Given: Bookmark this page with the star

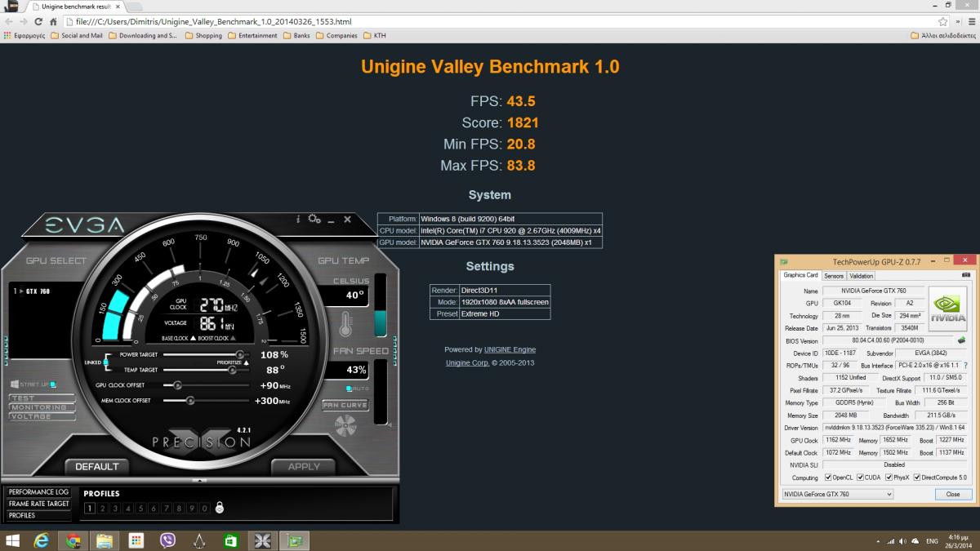Looking at the screenshot, I should [x=943, y=21].
